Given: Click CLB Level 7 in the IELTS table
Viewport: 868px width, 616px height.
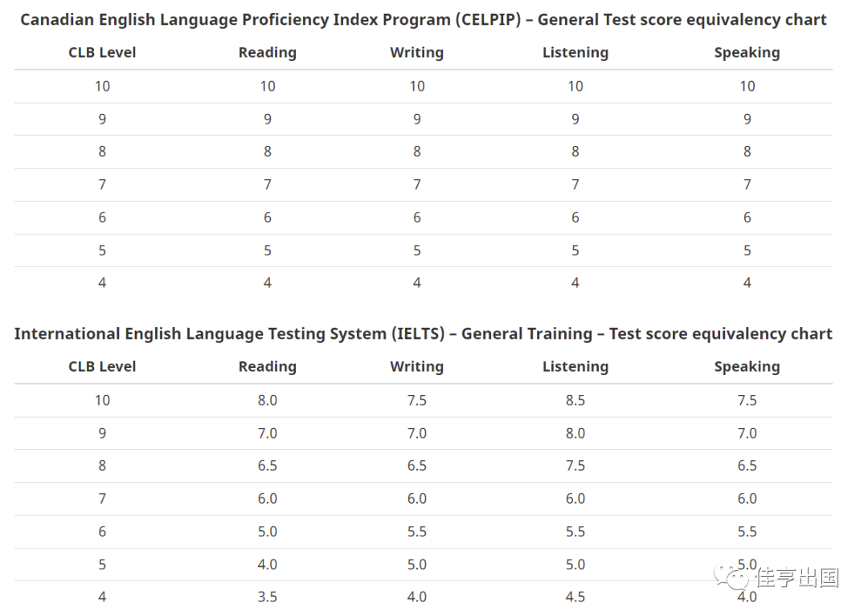Looking at the screenshot, I should [102, 499].
